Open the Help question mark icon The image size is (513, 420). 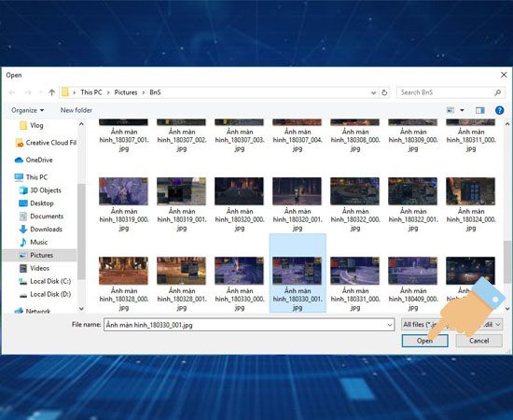pyautogui.click(x=499, y=110)
